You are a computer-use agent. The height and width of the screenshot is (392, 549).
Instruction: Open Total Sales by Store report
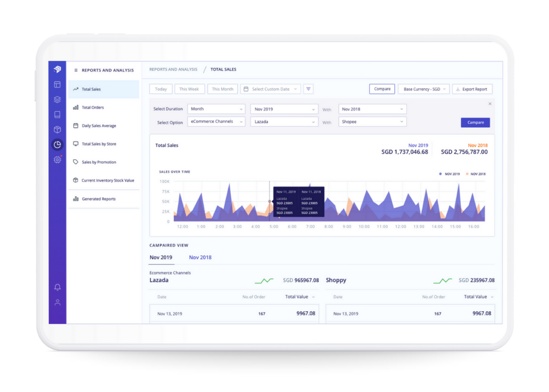point(99,144)
